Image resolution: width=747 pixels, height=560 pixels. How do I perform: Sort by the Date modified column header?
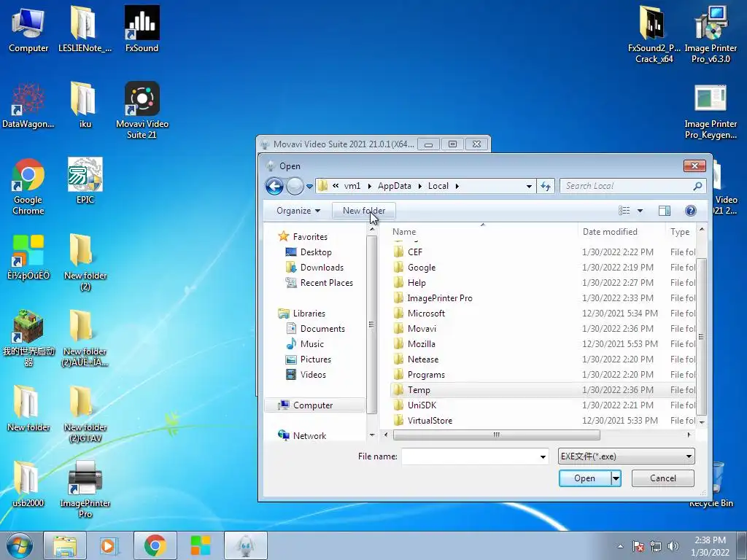pos(622,232)
